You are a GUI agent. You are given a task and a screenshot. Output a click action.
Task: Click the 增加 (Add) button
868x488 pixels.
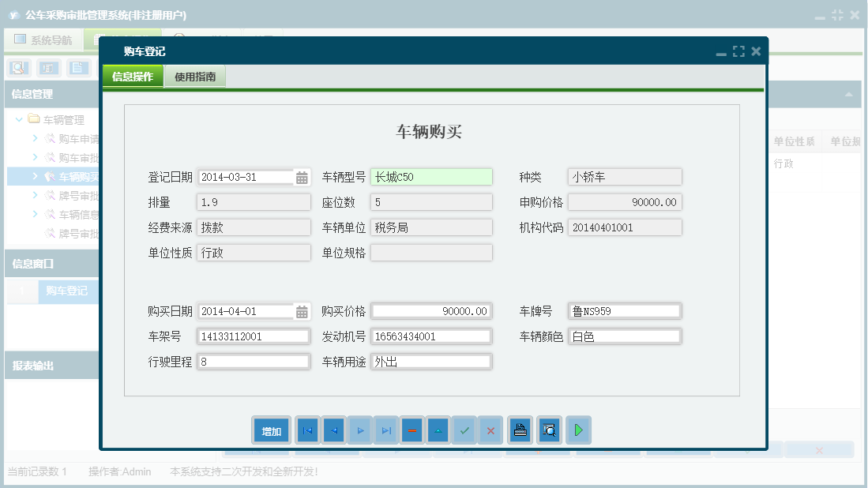272,431
